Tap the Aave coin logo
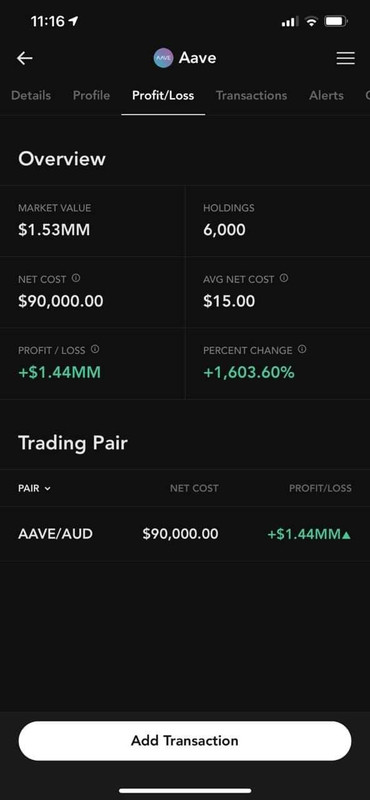The image size is (370, 800). [x=163, y=58]
